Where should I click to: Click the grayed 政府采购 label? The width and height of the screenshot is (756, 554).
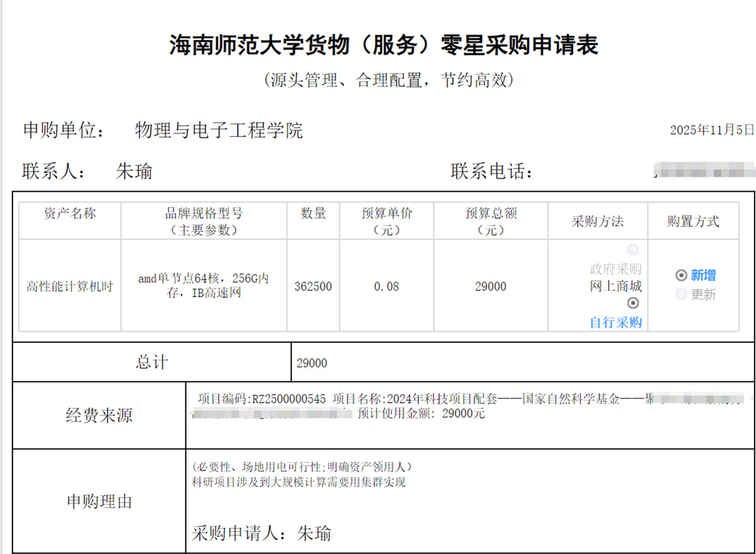[616, 269]
